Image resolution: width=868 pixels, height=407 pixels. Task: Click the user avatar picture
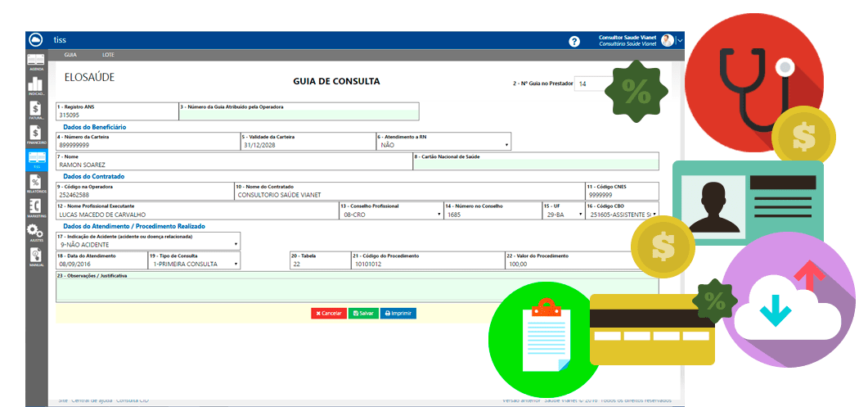point(668,40)
